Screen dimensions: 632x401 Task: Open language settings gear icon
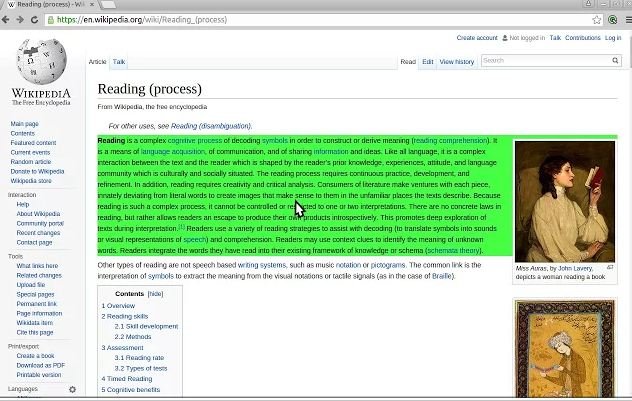pyautogui.click(x=72, y=389)
